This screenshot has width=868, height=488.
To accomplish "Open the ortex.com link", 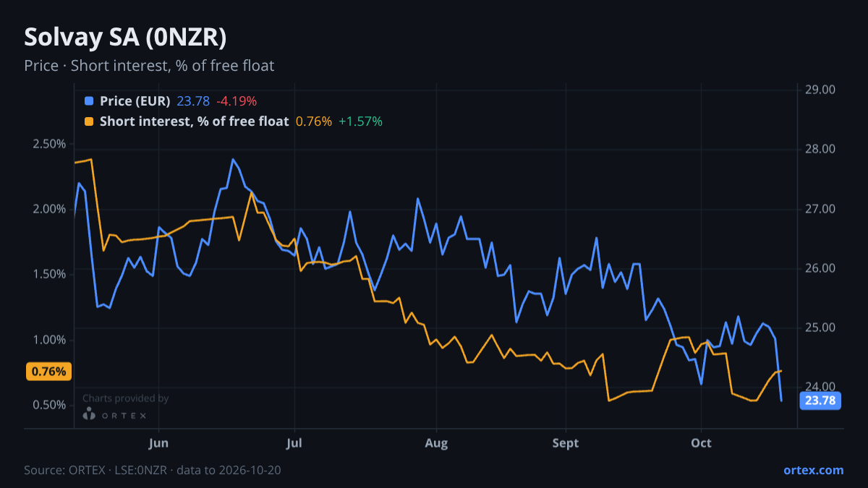I will point(814,470).
